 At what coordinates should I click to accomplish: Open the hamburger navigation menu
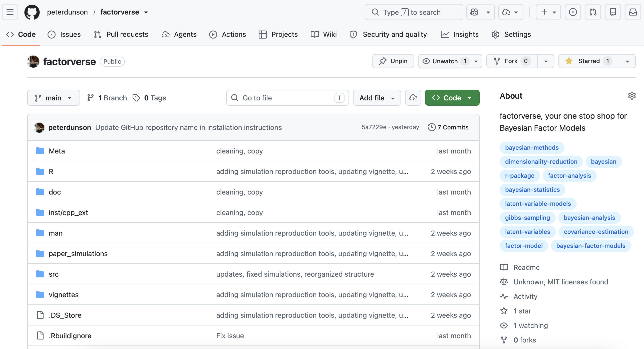point(10,12)
